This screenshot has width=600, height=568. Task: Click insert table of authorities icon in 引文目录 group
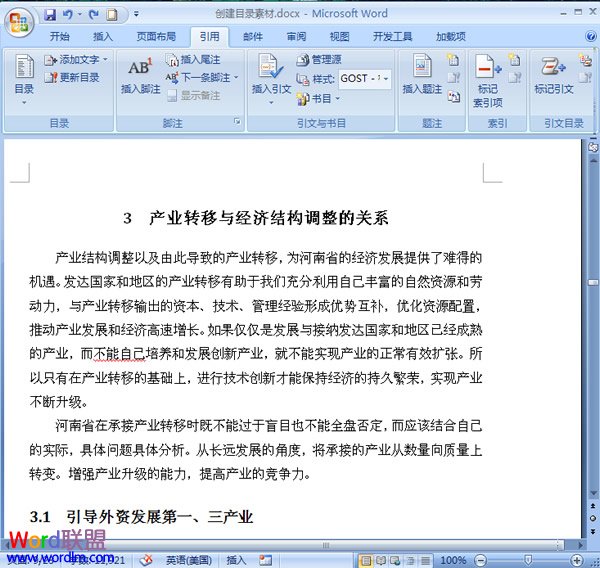click(585, 59)
